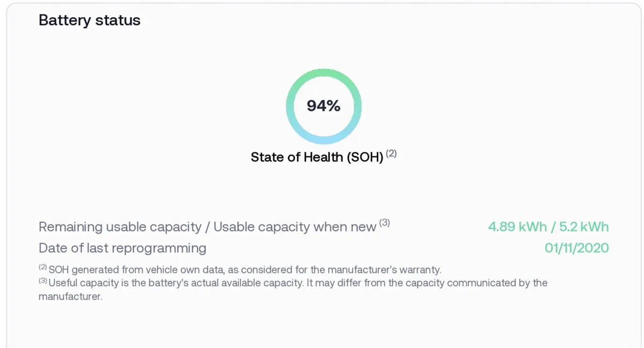Open footnote marker (2) beside SOH label
This screenshot has width=644, height=348.
(391, 153)
